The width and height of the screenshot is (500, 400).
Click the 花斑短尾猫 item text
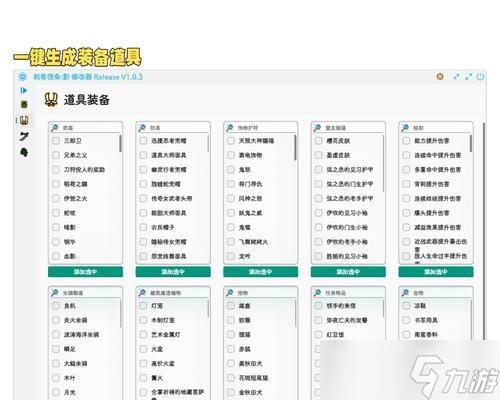point(253,378)
